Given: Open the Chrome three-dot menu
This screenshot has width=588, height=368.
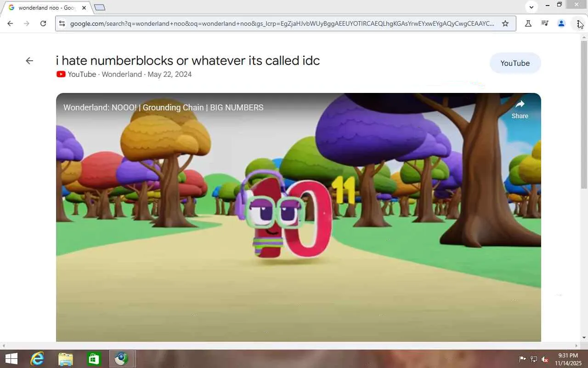Looking at the screenshot, I should pos(578,23).
